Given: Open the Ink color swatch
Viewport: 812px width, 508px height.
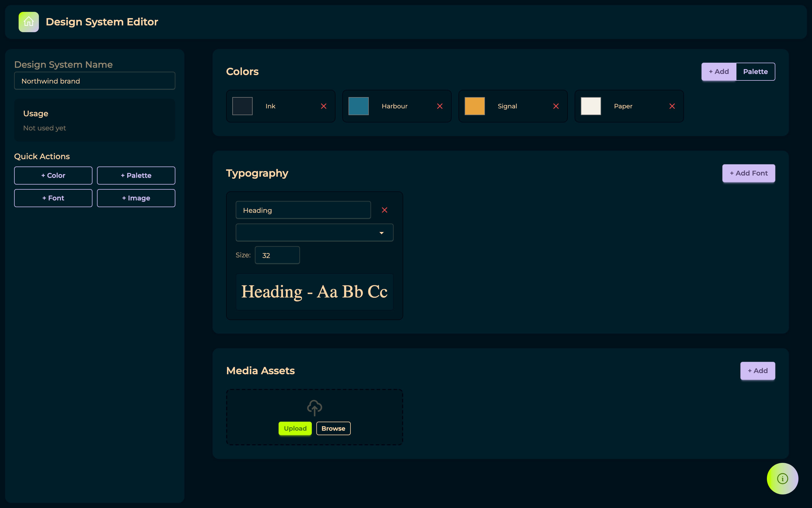Looking at the screenshot, I should click(x=242, y=106).
